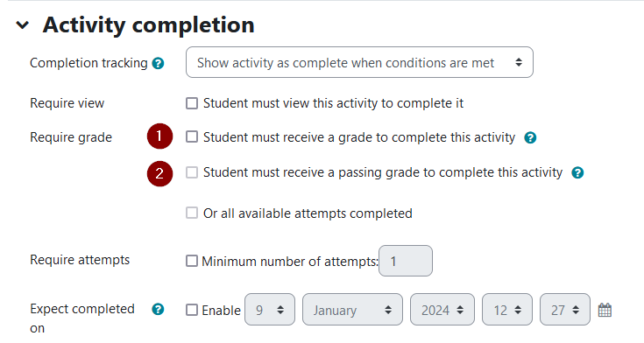644x343 pixels.
Task: Open the calendar date picker icon
Action: click(x=605, y=310)
